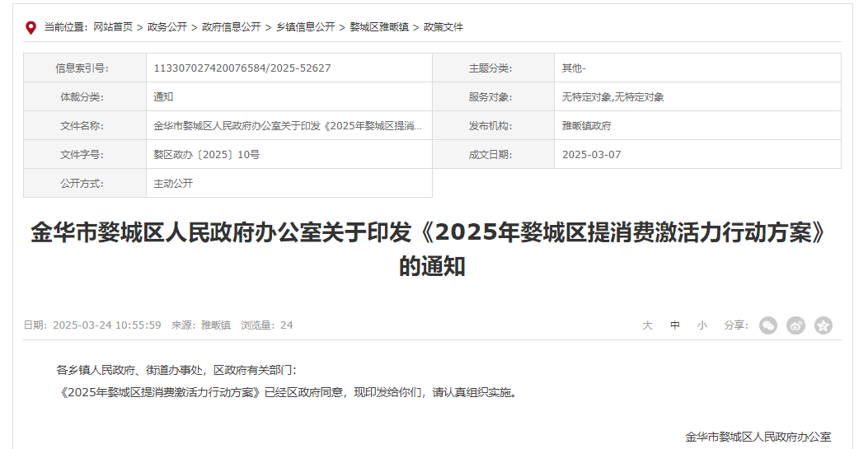Click the 信息索引号 value cell
Viewport: 868px width, 449px height.
289,68
